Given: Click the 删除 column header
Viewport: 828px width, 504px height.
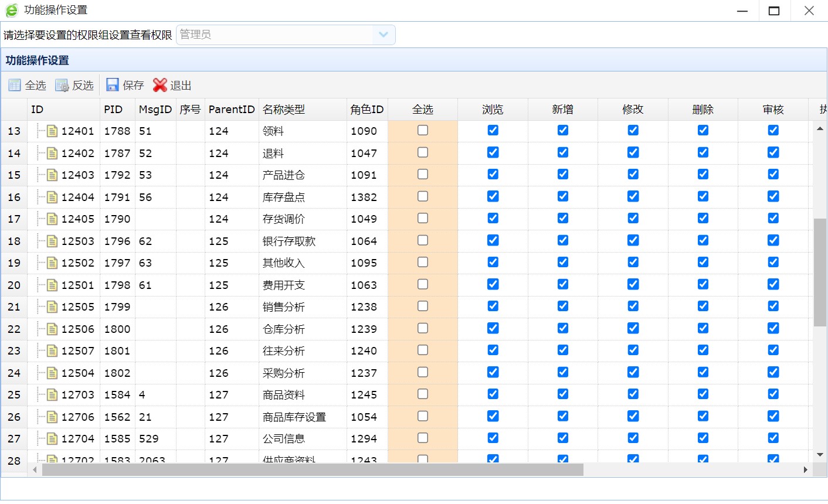Looking at the screenshot, I should (703, 110).
